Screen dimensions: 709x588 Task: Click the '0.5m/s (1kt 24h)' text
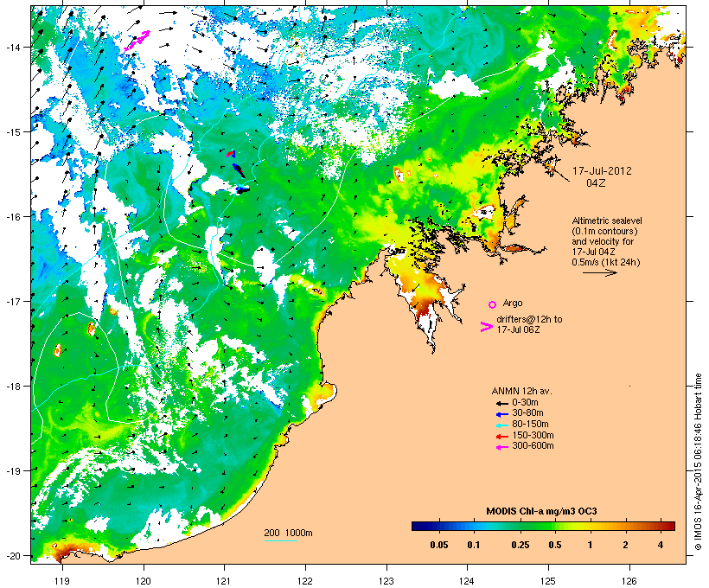pos(606,262)
